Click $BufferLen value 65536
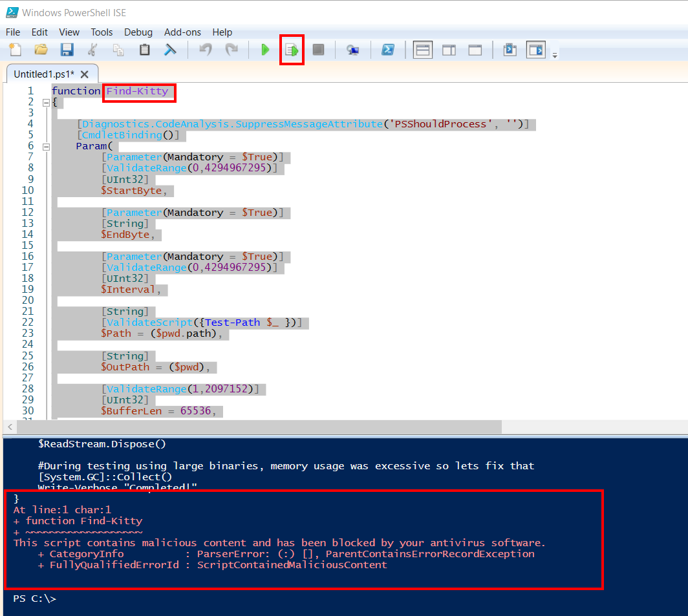Screen dimensions: 688x616 pos(196,410)
